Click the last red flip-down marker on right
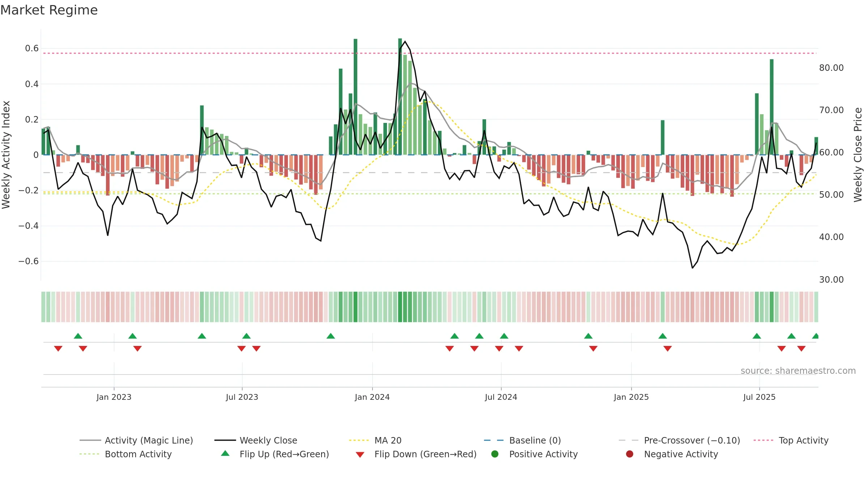868x488 pixels. click(801, 348)
